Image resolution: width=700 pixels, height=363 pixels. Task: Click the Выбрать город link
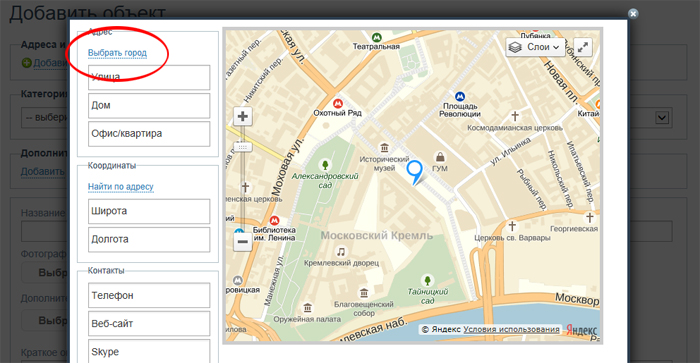pyautogui.click(x=117, y=53)
